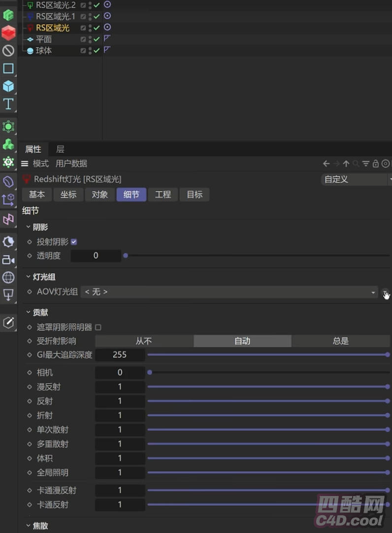Collapse the 贡献 section

tap(29, 313)
